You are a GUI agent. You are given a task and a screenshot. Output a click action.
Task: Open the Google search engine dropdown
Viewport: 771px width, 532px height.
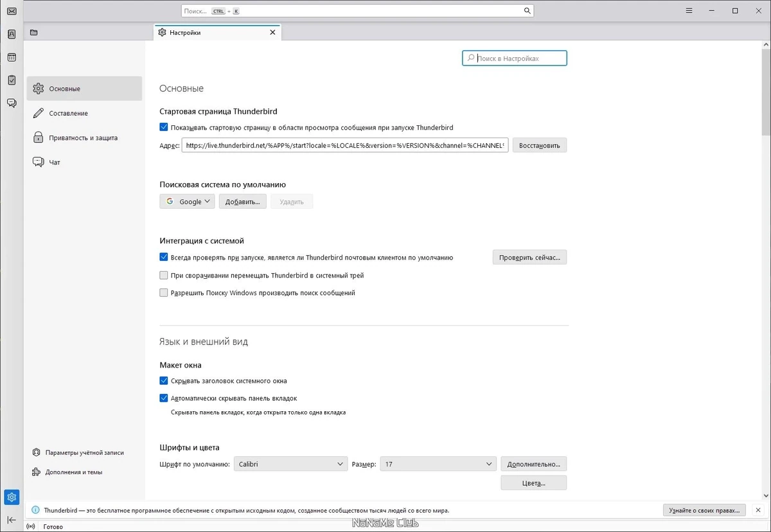pos(187,201)
